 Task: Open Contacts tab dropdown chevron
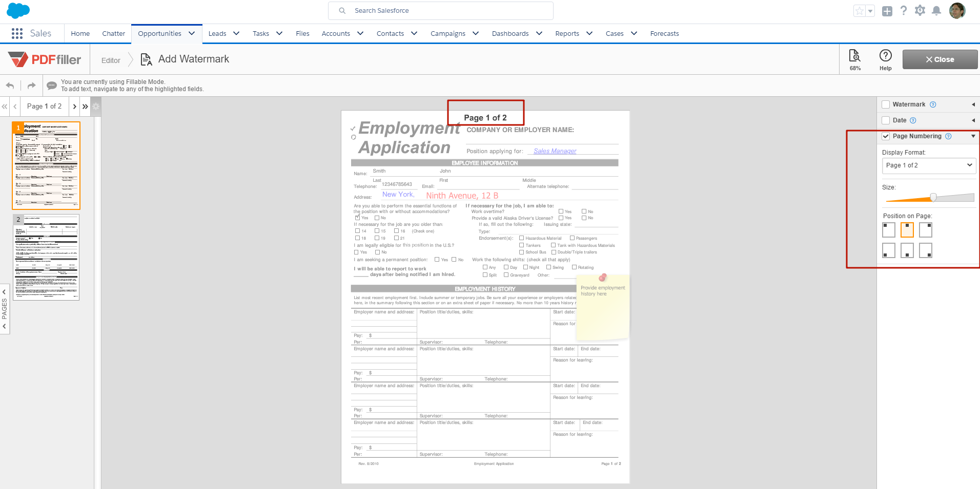pos(414,33)
